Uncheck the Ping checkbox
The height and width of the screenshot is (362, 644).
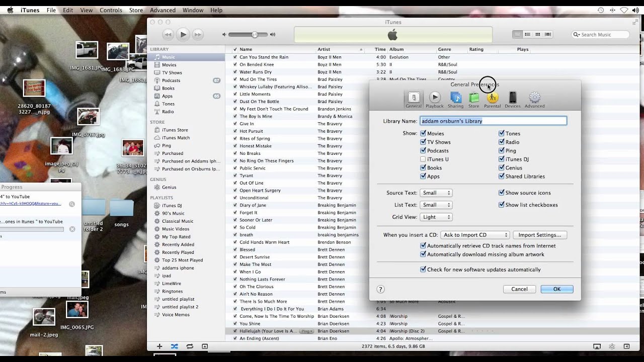[502, 150]
